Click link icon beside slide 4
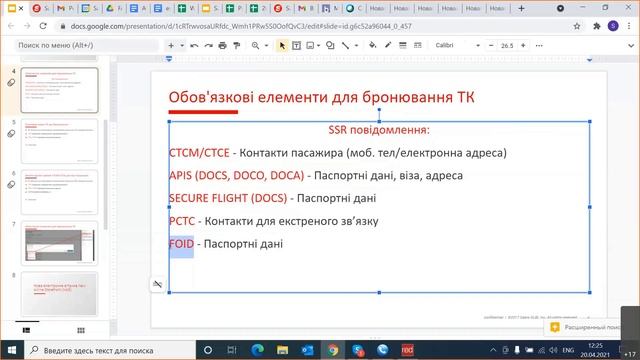This screenshot has width=640, height=360. (11, 83)
